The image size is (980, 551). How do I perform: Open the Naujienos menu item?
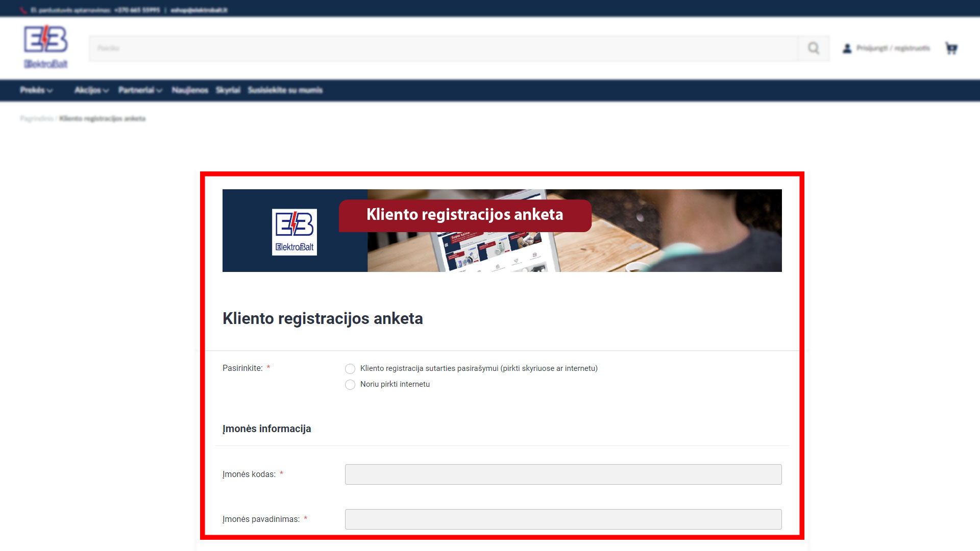click(x=190, y=90)
